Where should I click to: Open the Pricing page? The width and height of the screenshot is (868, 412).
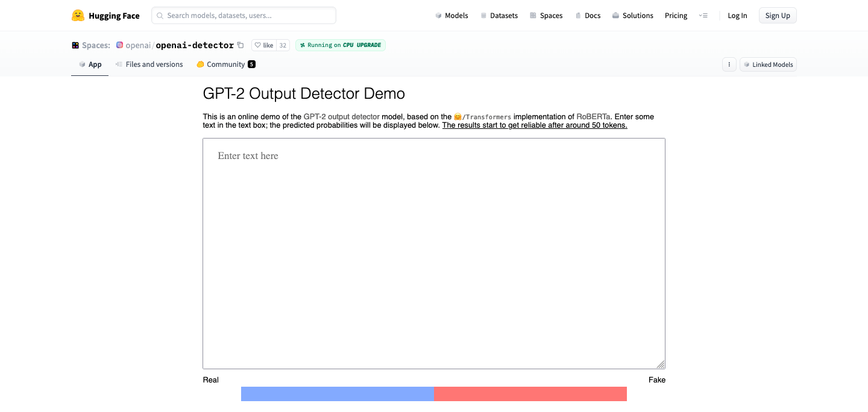(676, 16)
